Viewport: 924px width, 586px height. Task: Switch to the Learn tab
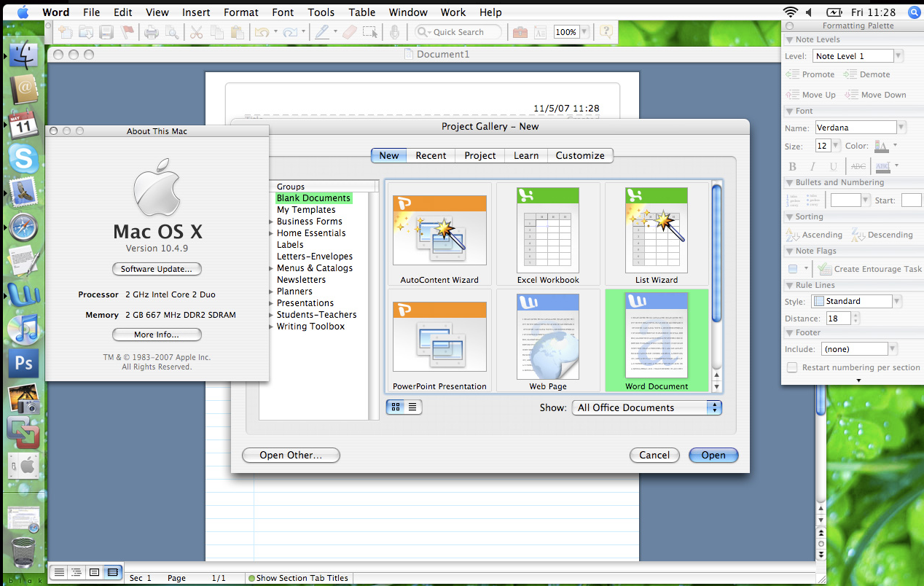point(526,155)
